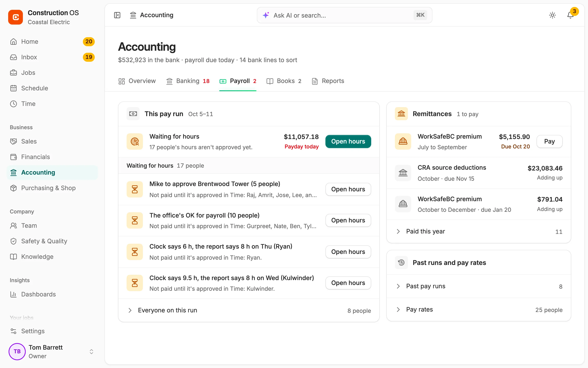
Task: Go to Accounting in the sidebar
Action: pos(52,173)
